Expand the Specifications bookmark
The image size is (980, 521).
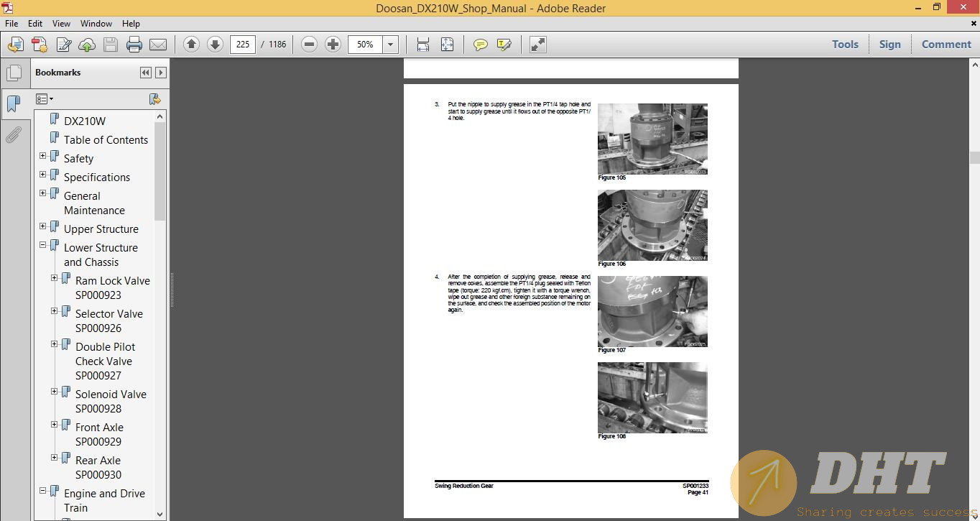coord(42,175)
